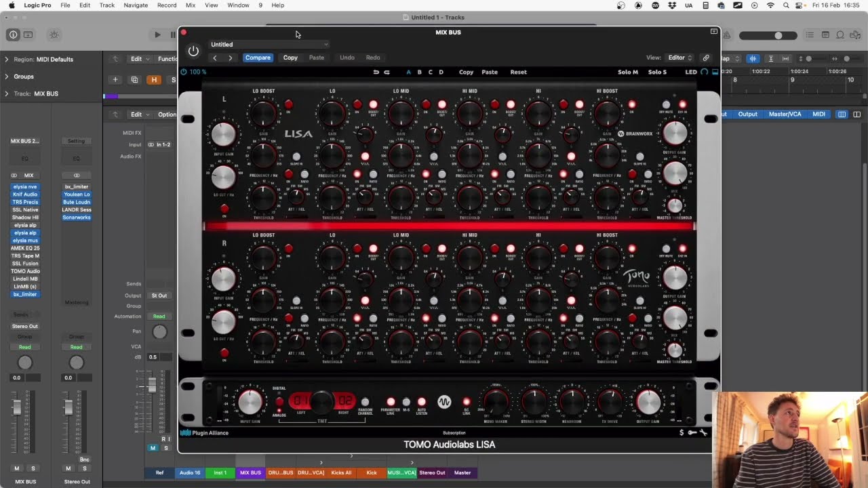Open the Plugin Alliance license key icon
This screenshot has width=868, height=488.
pyautogui.click(x=692, y=432)
